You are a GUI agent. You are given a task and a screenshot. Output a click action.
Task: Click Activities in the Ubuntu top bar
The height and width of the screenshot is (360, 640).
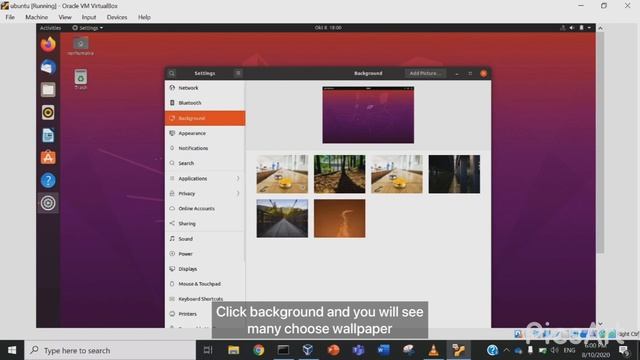tap(51, 28)
